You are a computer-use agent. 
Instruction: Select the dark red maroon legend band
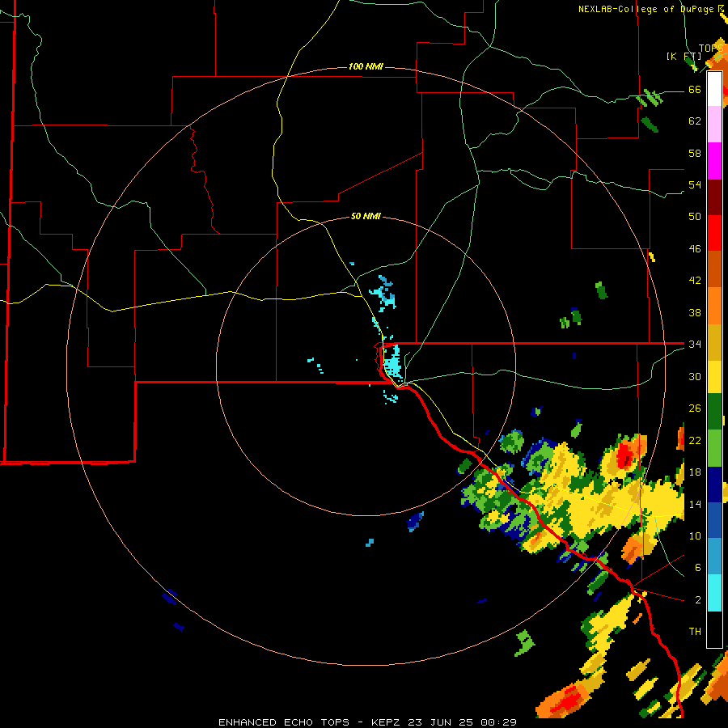click(714, 197)
